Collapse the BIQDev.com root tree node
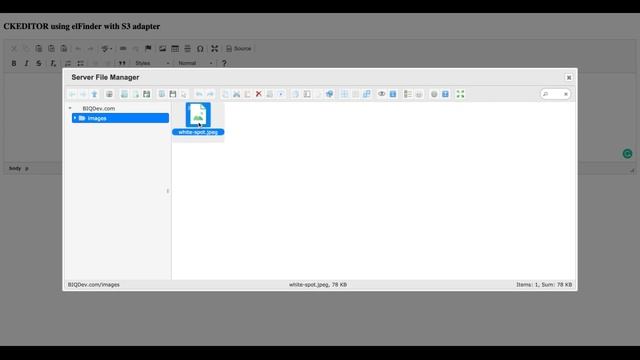This screenshot has width=640, height=360. point(70,108)
